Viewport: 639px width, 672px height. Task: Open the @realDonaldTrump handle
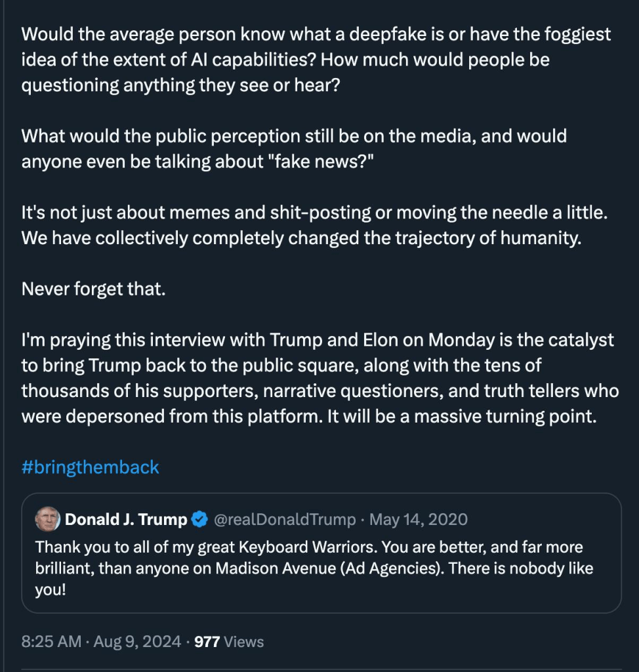(285, 520)
